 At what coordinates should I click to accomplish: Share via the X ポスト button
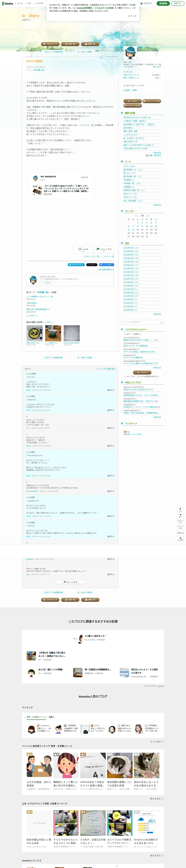point(92,265)
